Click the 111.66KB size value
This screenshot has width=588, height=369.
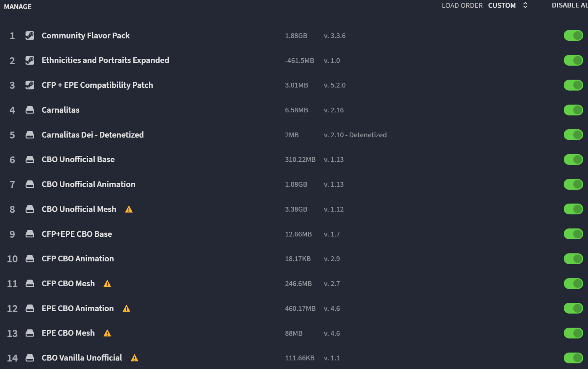[300, 358]
